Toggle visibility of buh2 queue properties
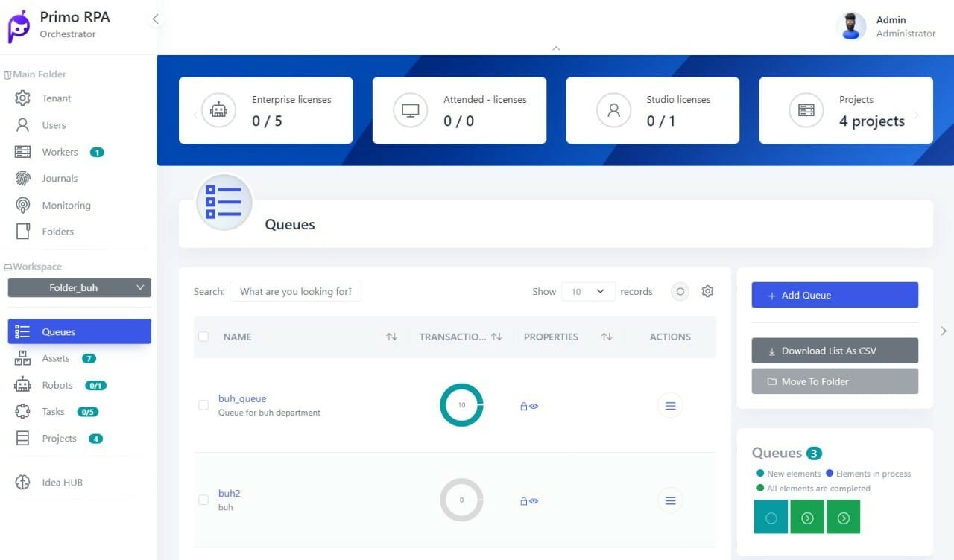 pyautogui.click(x=534, y=501)
